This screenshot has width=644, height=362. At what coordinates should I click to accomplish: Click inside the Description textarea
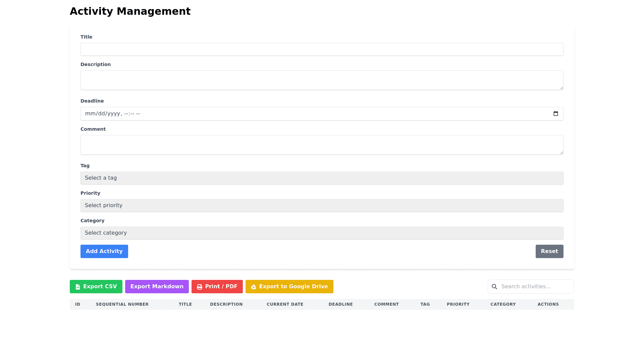[322, 80]
